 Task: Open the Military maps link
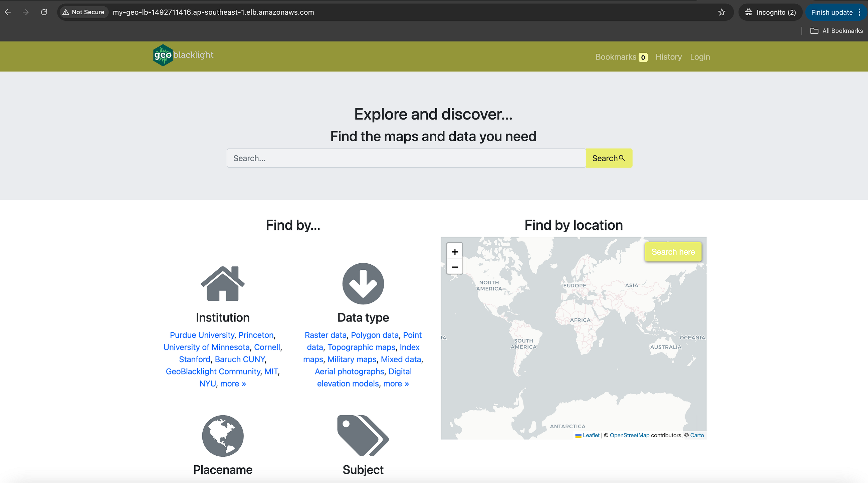coord(352,359)
